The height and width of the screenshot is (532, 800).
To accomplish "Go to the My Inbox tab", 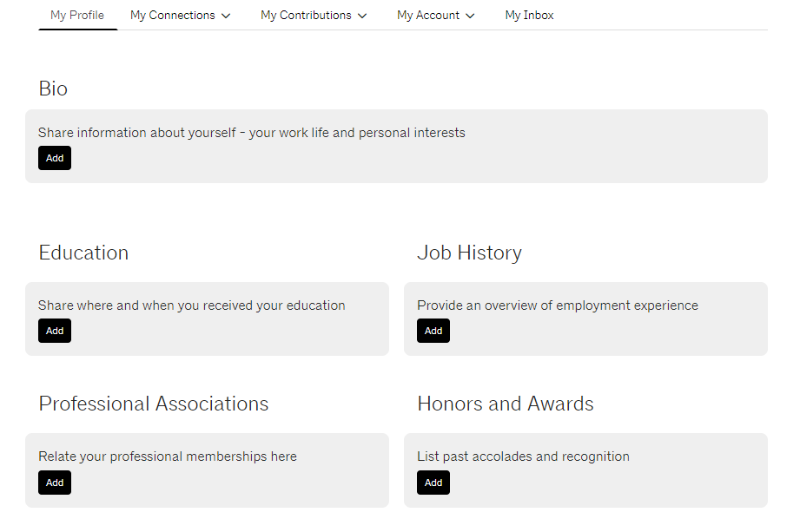I will (x=529, y=15).
